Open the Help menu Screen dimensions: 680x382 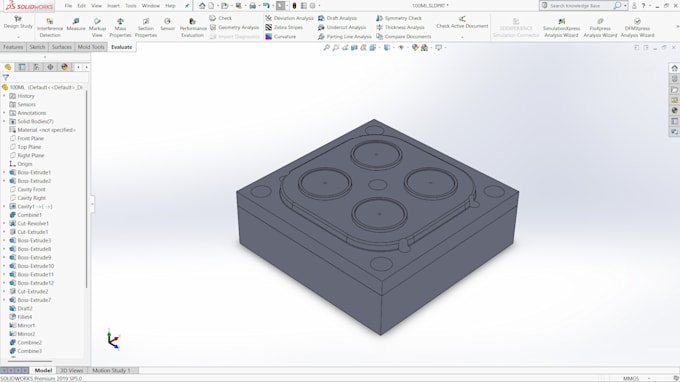click(170, 6)
